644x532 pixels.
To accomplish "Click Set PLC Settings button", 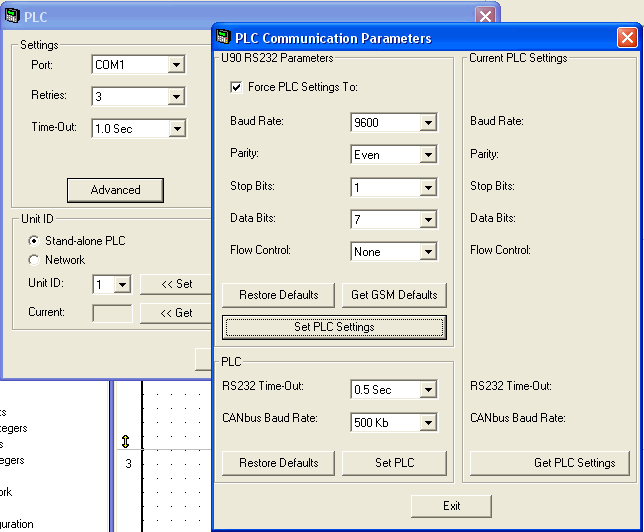I will pos(334,327).
